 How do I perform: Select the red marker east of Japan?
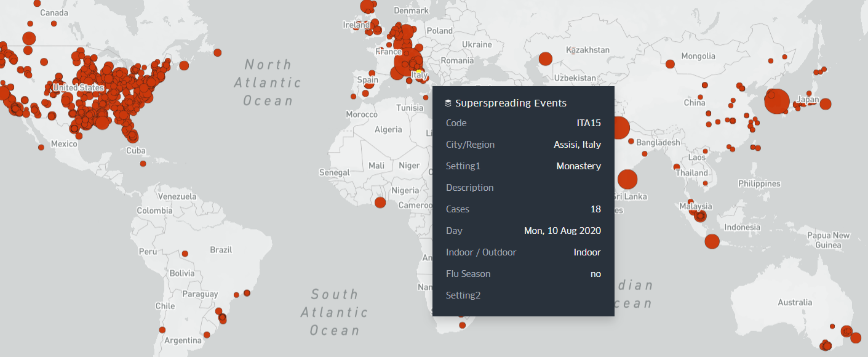[826, 104]
